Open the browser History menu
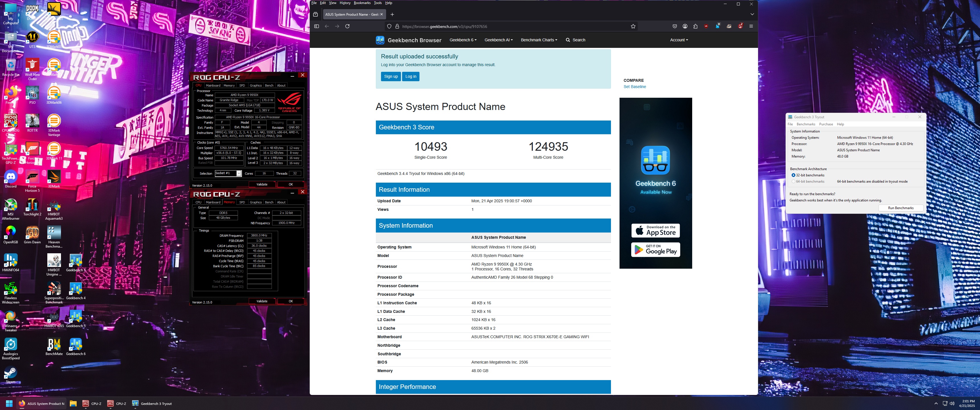This screenshot has width=980, height=410. [x=345, y=3]
